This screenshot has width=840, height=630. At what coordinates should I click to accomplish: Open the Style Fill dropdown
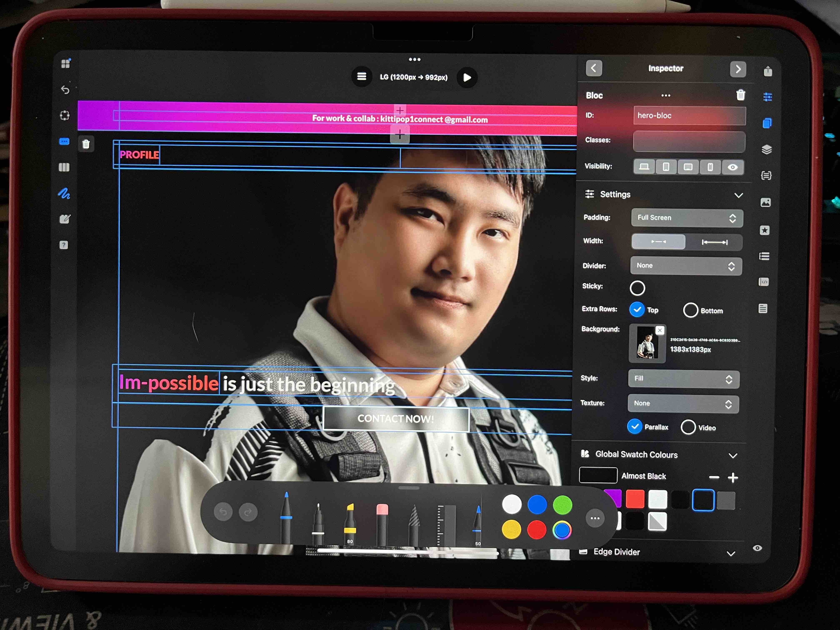[x=683, y=379]
